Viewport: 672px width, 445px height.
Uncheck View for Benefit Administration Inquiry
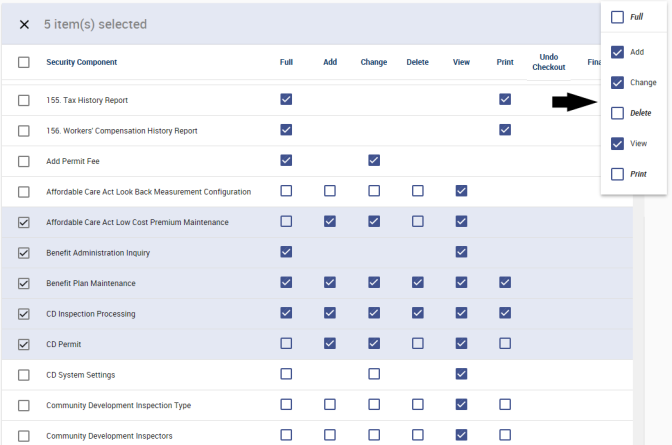tap(461, 252)
